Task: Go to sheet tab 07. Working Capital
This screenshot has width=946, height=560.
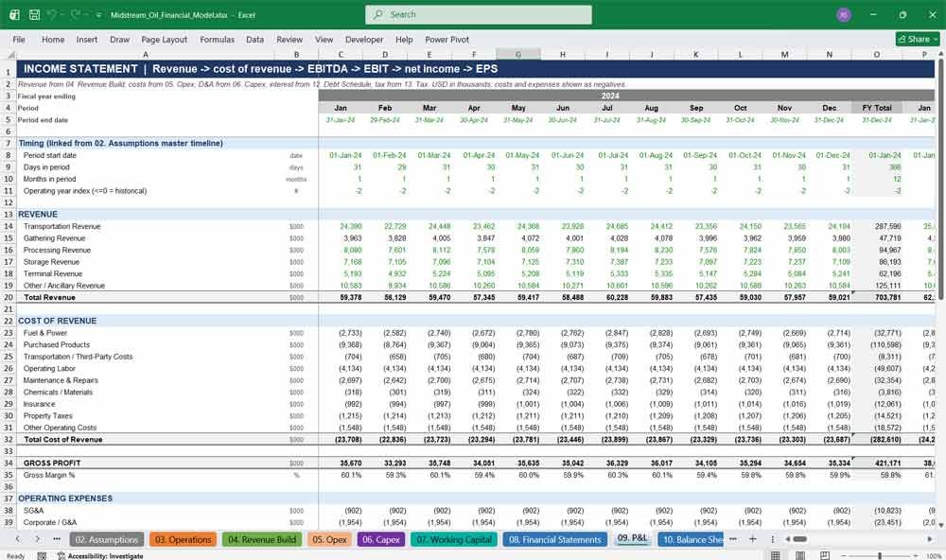Action: (454, 539)
